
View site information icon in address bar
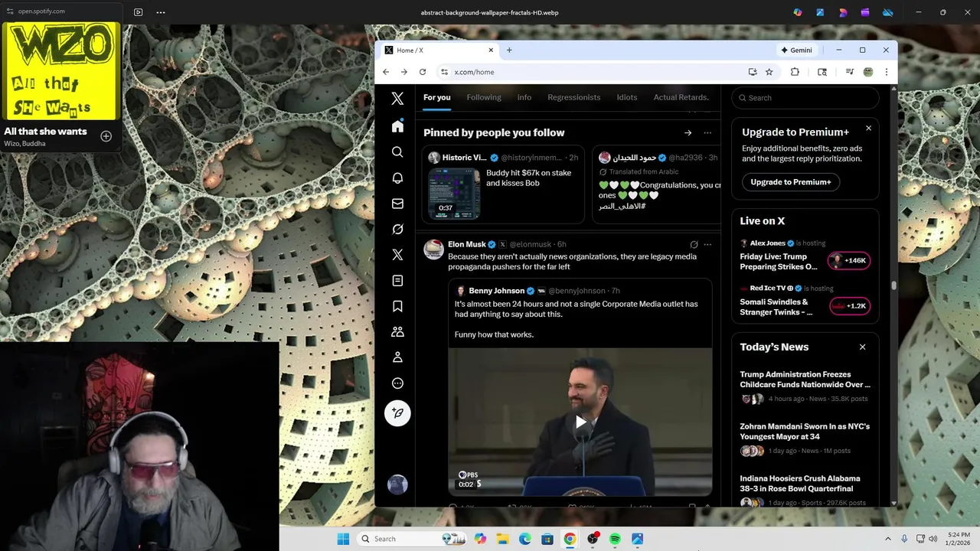(x=444, y=72)
